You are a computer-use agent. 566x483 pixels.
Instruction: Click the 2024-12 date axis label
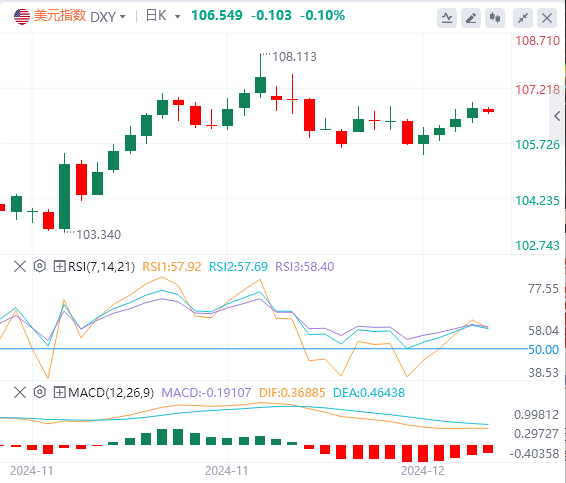tap(423, 471)
